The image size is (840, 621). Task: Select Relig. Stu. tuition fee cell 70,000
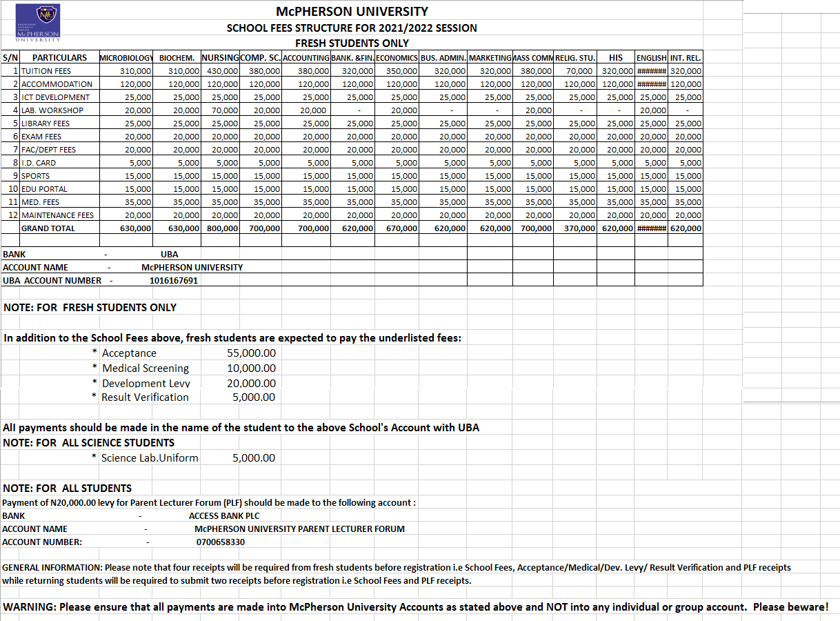[575, 71]
